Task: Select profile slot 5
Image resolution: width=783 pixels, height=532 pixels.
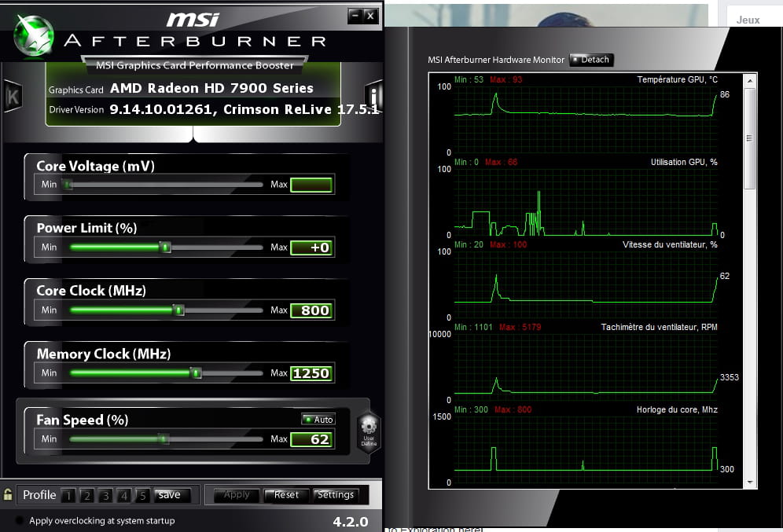Action: (x=142, y=495)
